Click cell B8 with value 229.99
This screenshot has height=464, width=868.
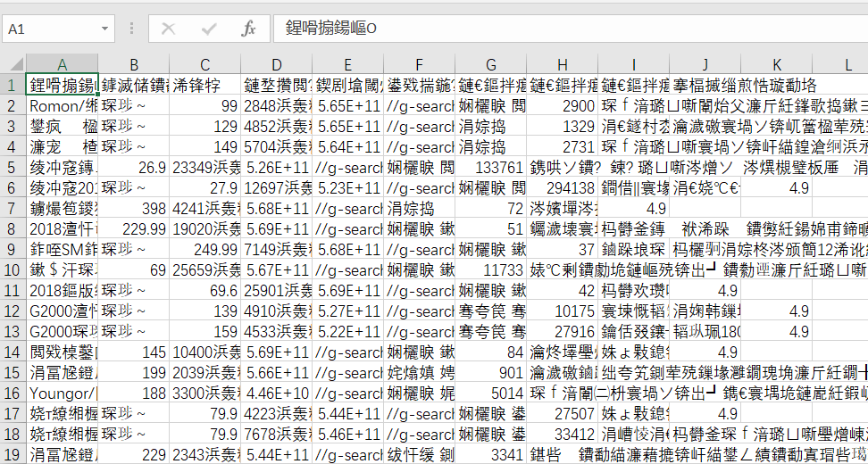coord(134,229)
